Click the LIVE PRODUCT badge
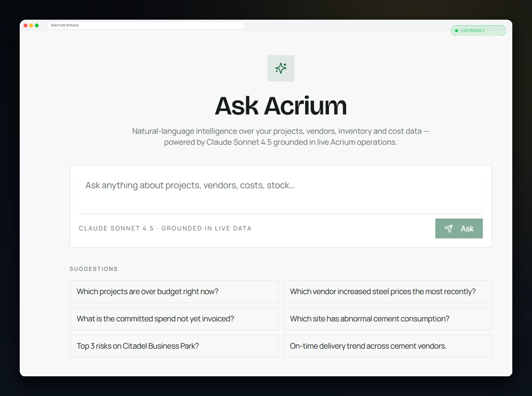Image resolution: width=532 pixels, height=396 pixels. [x=479, y=31]
